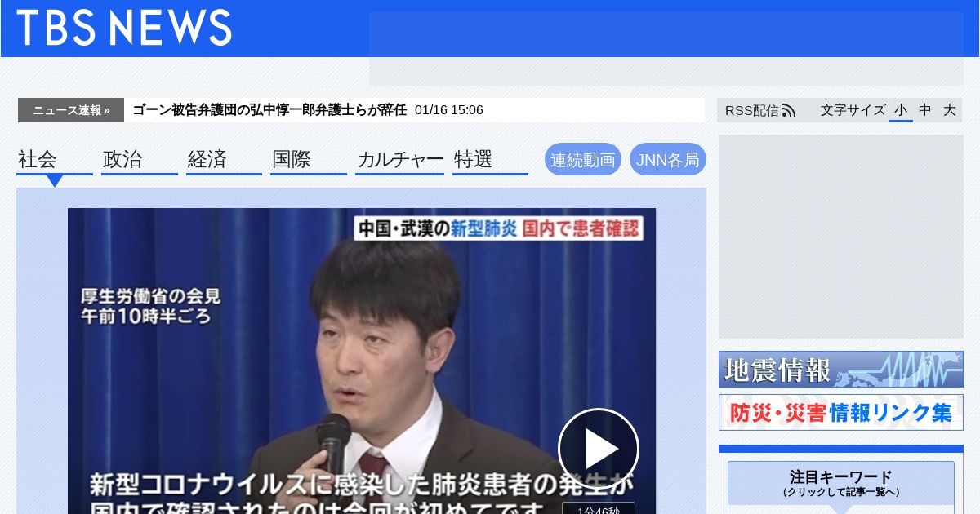Click the 01/16 15:06 timestamp

tap(449, 110)
